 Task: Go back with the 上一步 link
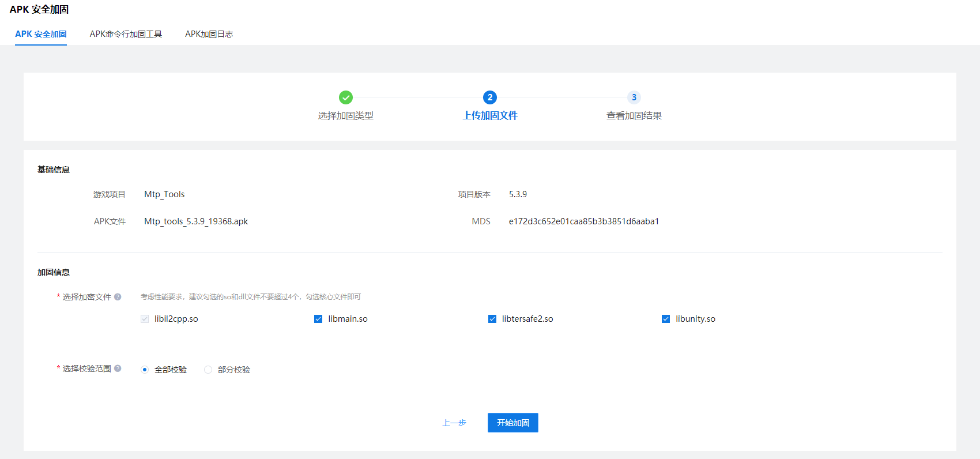[x=454, y=423]
